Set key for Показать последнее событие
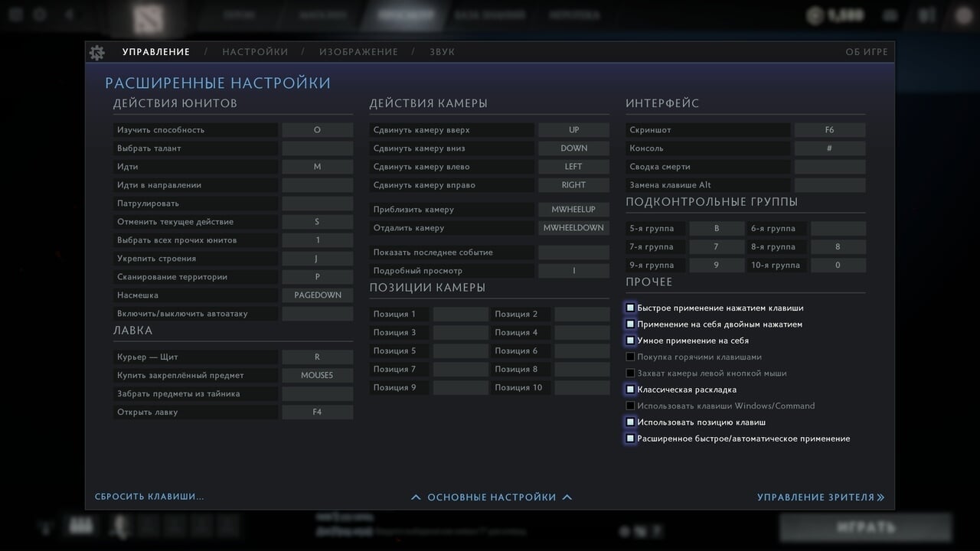The image size is (980, 551). pyautogui.click(x=573, y=253)
